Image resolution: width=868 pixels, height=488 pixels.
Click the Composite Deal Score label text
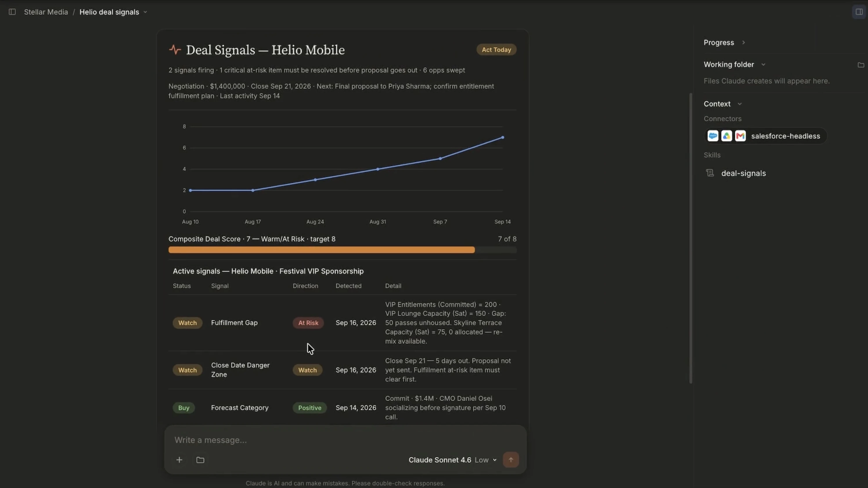coord(252,239)
